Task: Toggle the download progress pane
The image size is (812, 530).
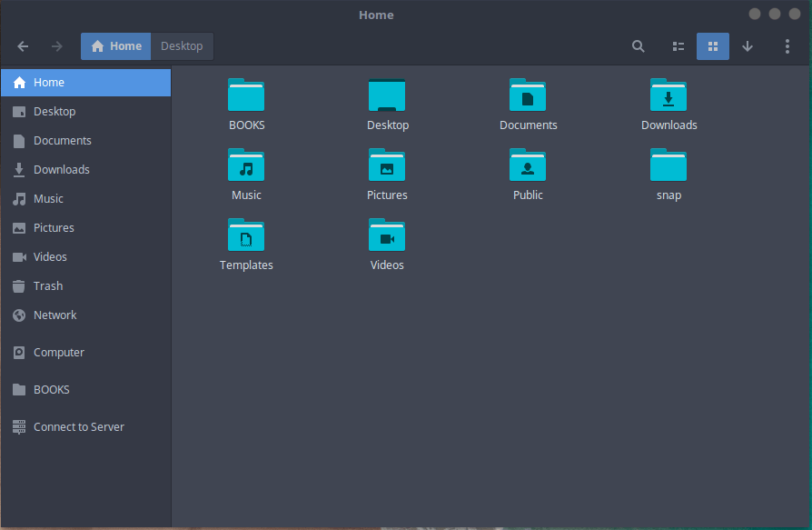Action: (748, 45)
